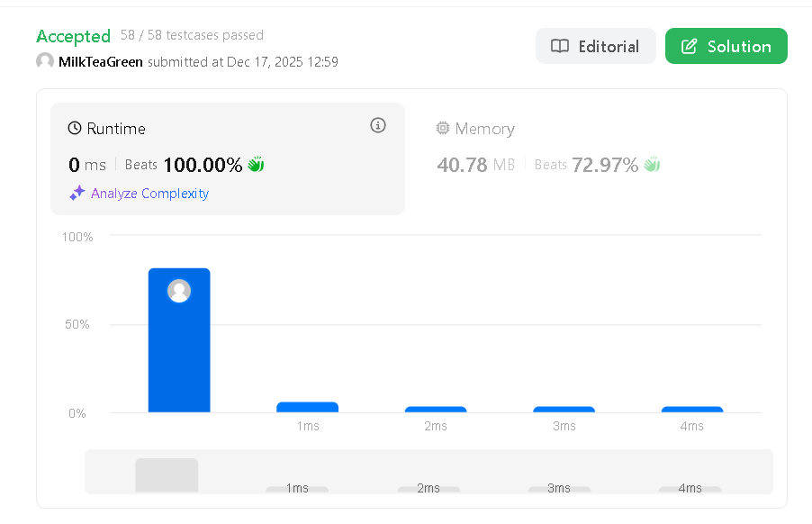Open MilkTeaGreen's profile username link

101,62
